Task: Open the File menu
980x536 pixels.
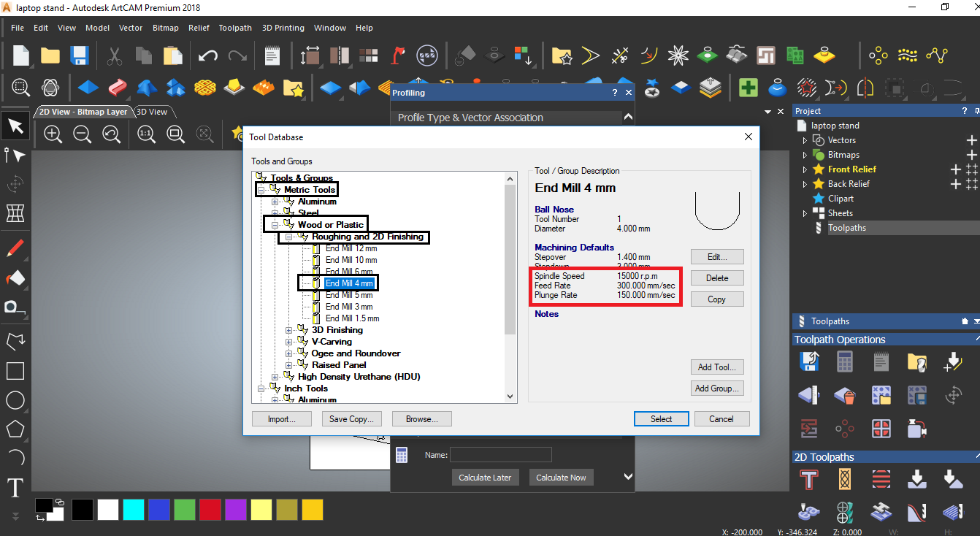Action: (x=18, y=28)
